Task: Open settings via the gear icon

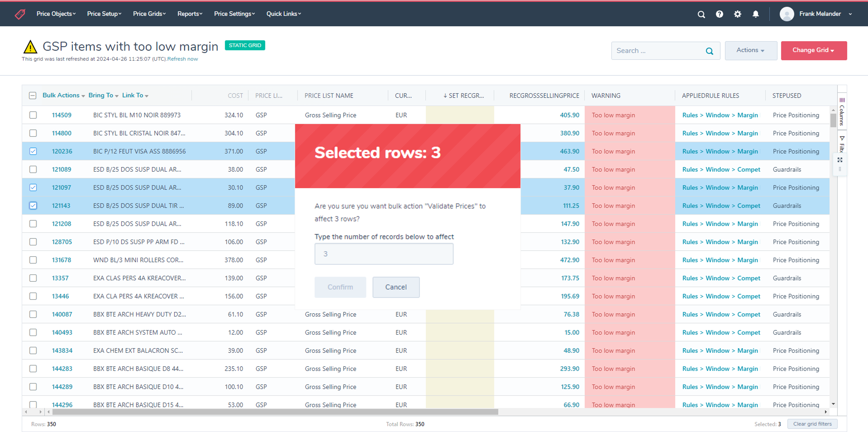Action: 738,14
